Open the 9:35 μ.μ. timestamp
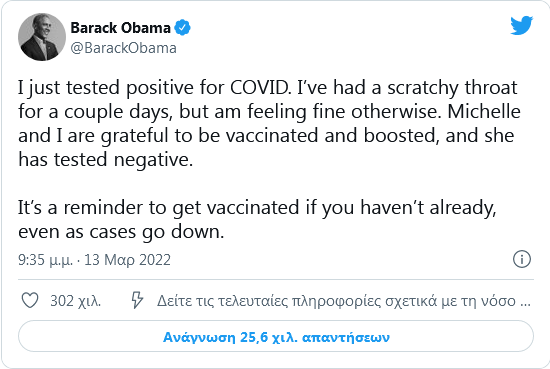 tap(45, 260)
